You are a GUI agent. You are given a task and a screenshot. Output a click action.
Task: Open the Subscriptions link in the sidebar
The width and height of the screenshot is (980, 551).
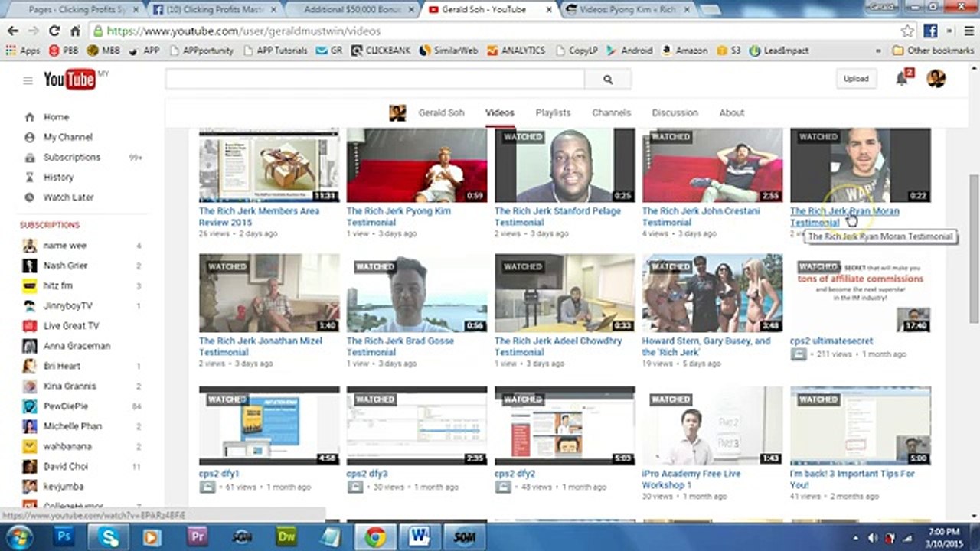pos(71,157)
